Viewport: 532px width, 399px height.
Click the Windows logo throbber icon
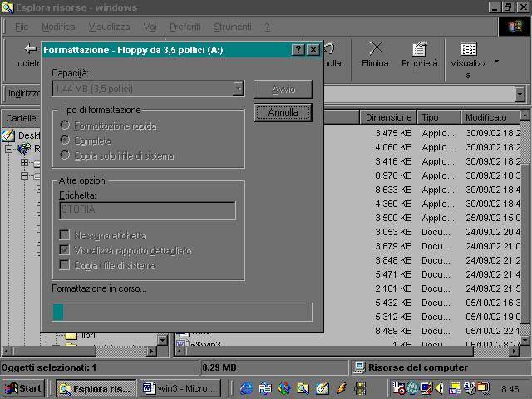pos(515,27)
